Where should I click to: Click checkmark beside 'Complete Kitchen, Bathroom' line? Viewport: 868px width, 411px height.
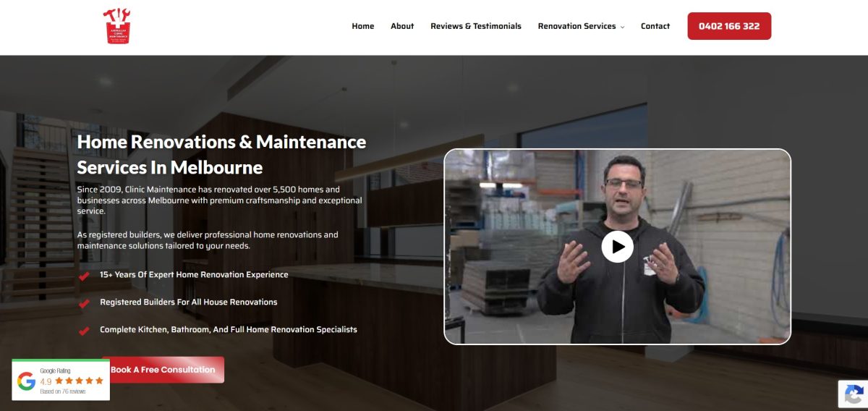click(84, 331)
